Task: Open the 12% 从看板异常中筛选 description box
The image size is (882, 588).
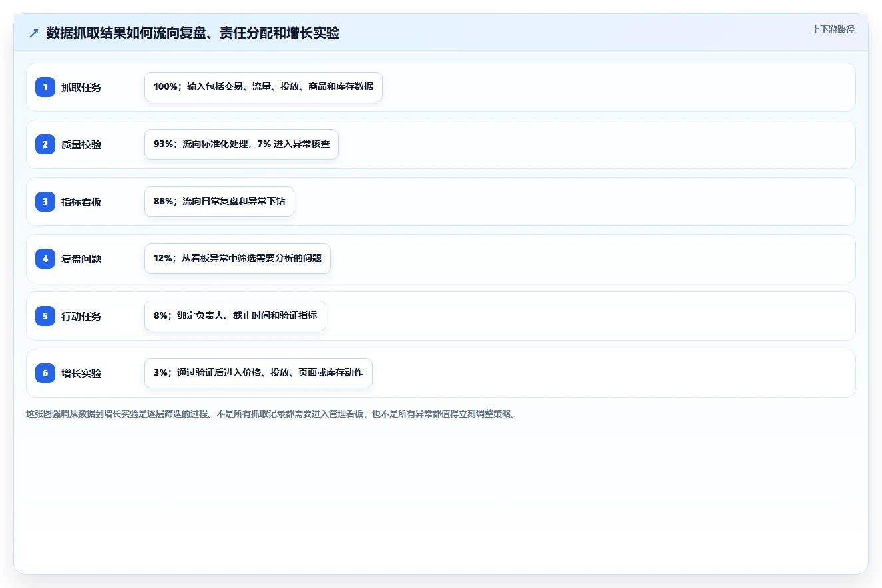Action: click(238, 259)
